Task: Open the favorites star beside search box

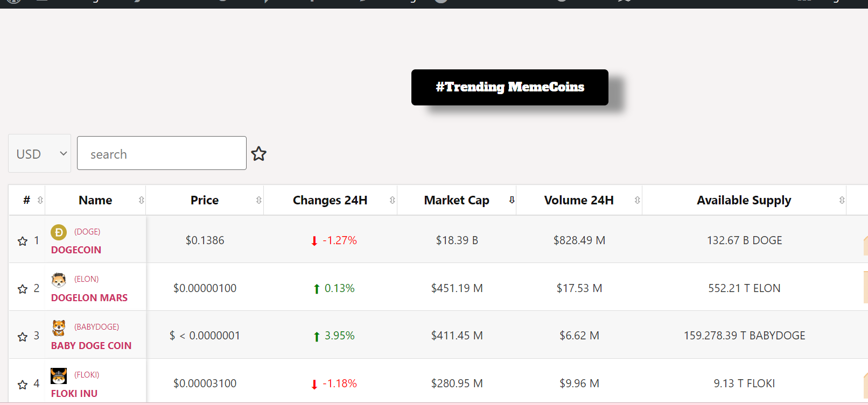Action: pyautogui.click(x=259, y=153)
